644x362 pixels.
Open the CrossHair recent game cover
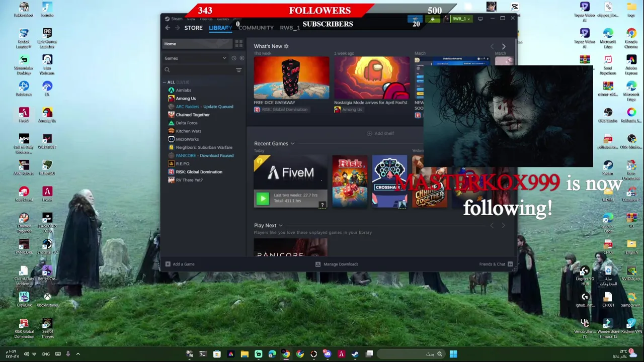389,182
